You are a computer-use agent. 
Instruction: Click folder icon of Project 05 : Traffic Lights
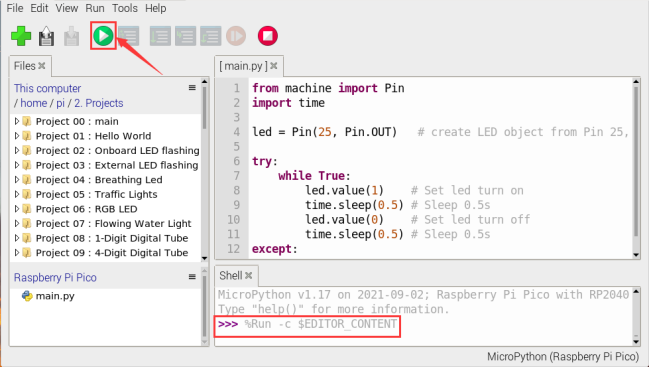pos(27,194)
